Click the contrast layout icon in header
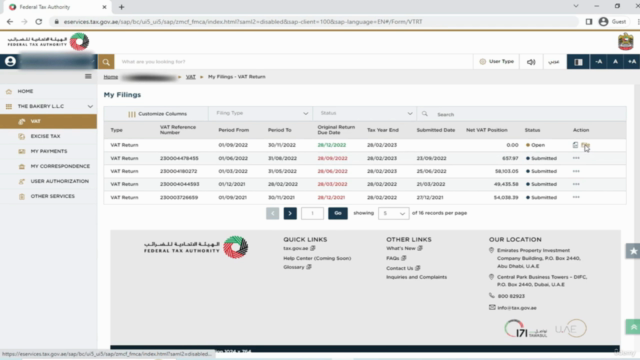Image resolution: width=640 pixels, height=360 pixels. [578, 62]
